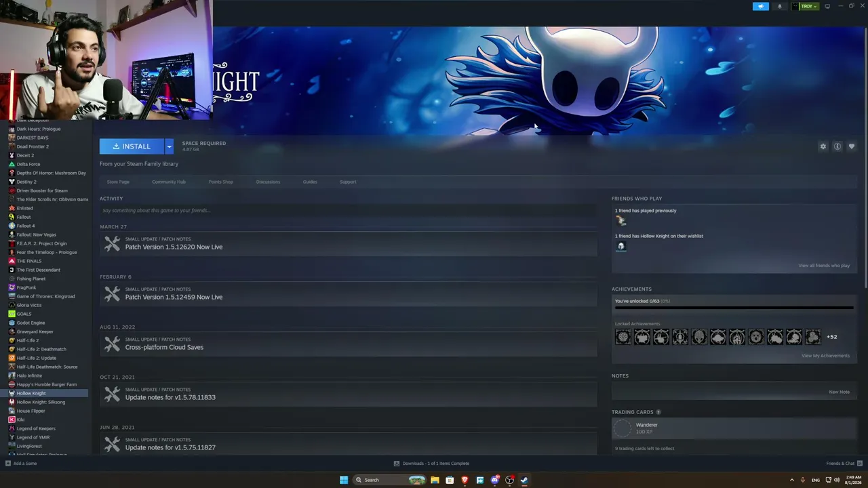Open the dropdown arrow beside Install
The height and width of the screenshot is (488, 868).
[x=169, y=146]
